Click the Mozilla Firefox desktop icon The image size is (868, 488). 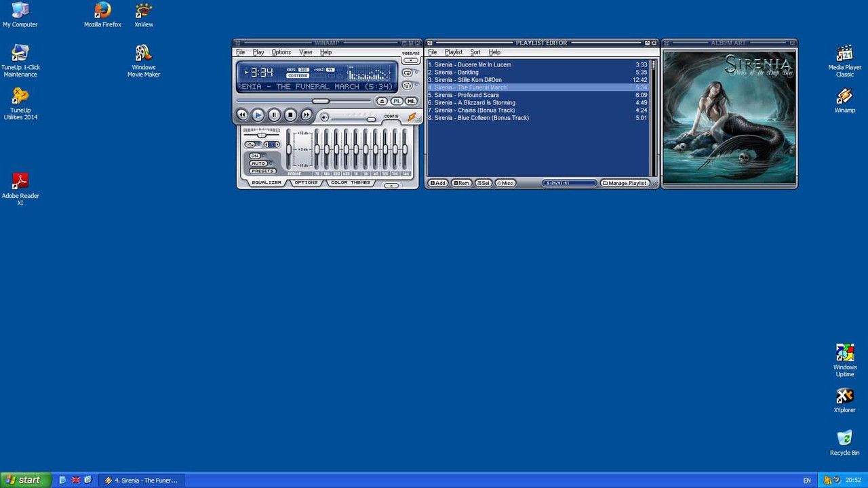click(x=102, y=15)
